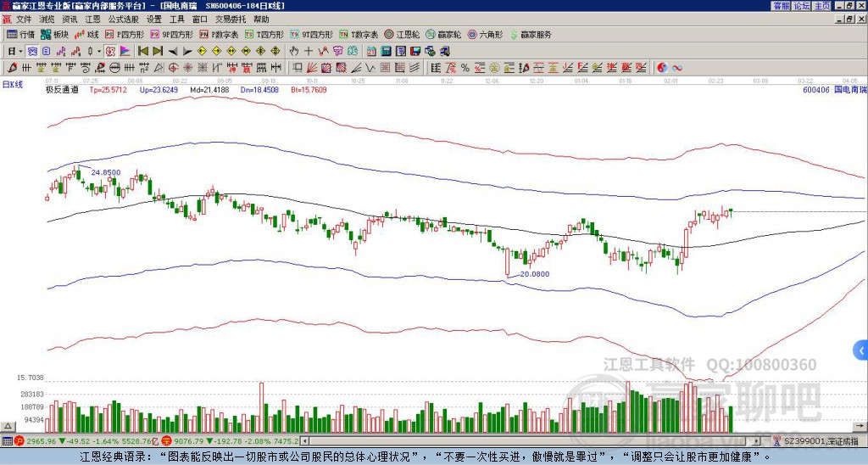Click the triangle button beside volume chart
The image size is (868, 465).
[7, 427]
